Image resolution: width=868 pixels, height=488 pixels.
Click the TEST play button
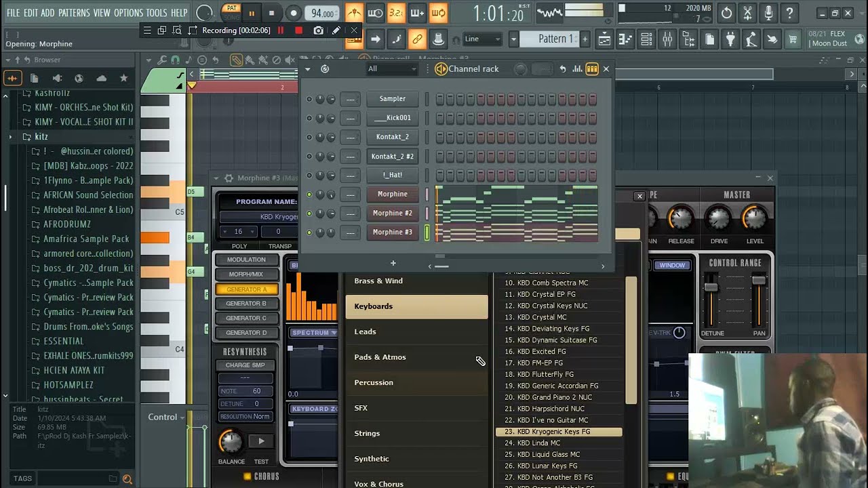pos(261,441)
